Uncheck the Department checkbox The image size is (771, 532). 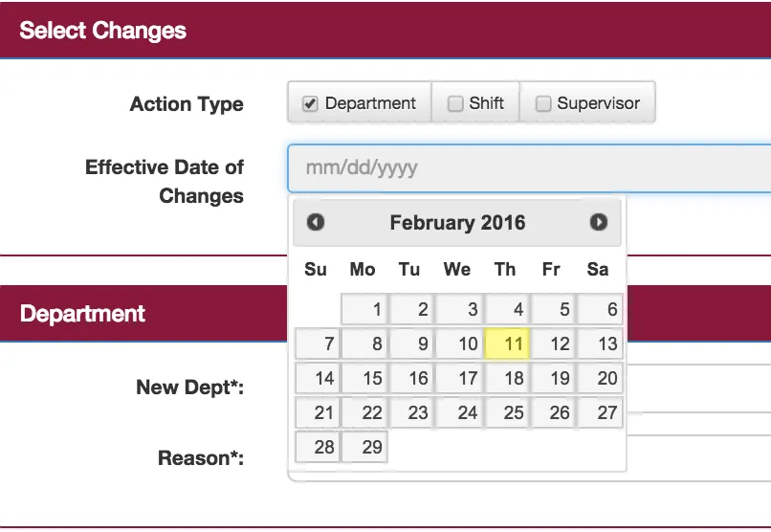coord(310,103)
